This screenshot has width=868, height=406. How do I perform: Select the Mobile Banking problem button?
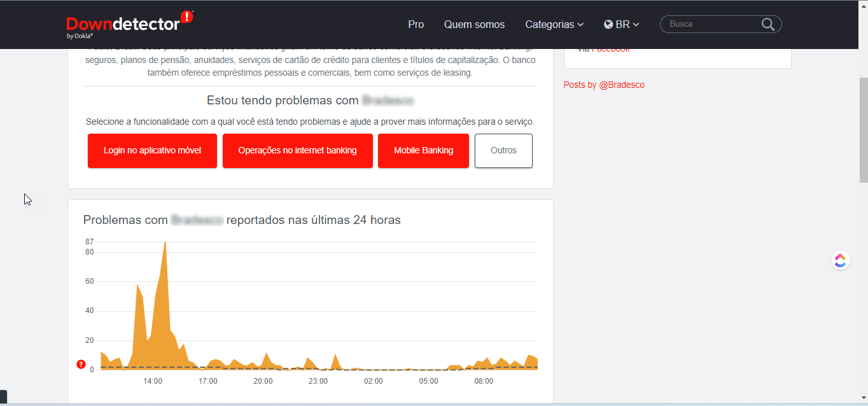click(x=423, y=151)
